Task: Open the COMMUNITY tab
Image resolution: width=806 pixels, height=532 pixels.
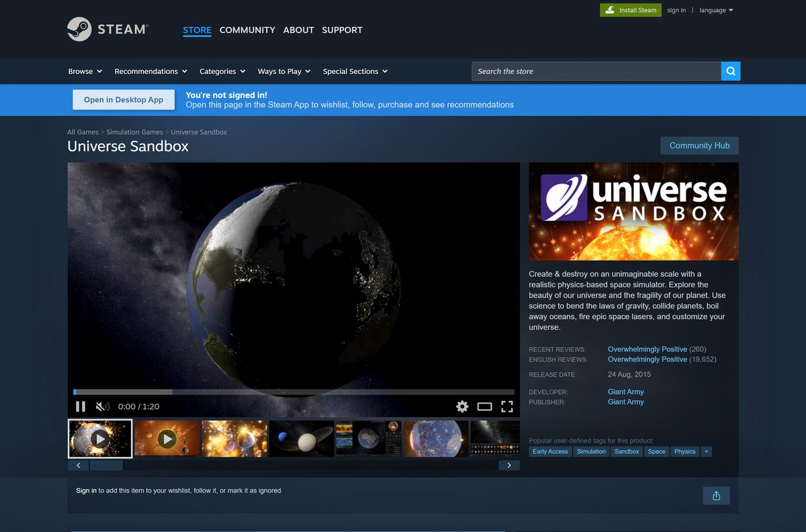Action: 247,30
